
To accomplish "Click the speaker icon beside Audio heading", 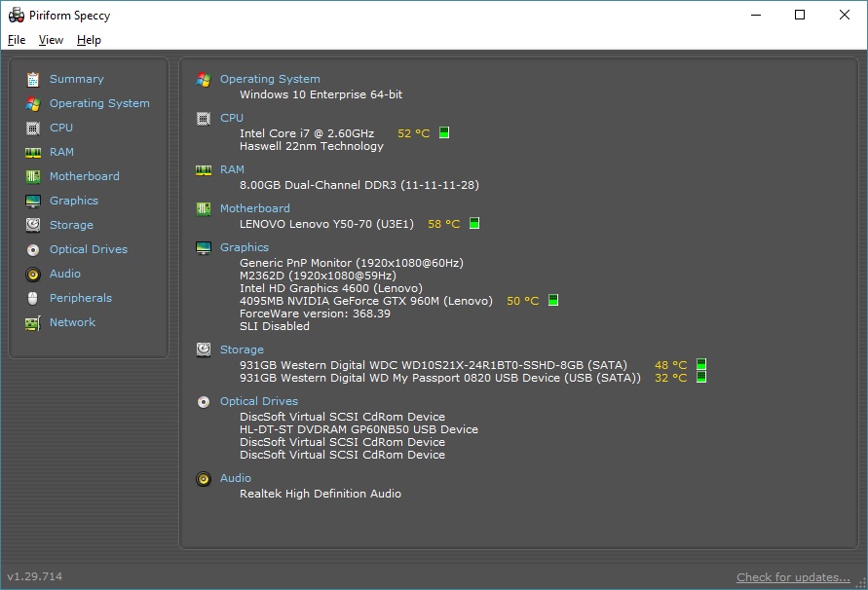I will point(204,479).
